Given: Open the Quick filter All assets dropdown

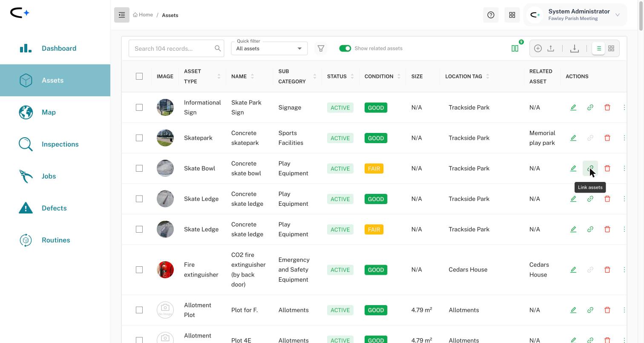Looking at the screenshot, I should click(269, 48).
